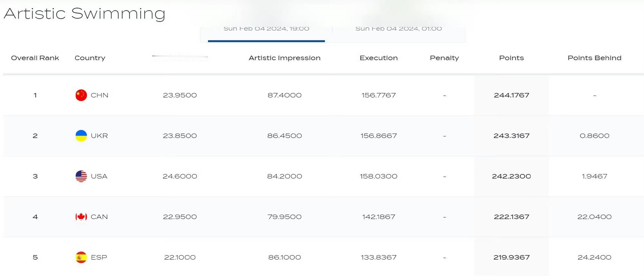The width and height of the screenshot is (644, 276).
Task: Sort by Penalty column header
Action: pos(444,58)
